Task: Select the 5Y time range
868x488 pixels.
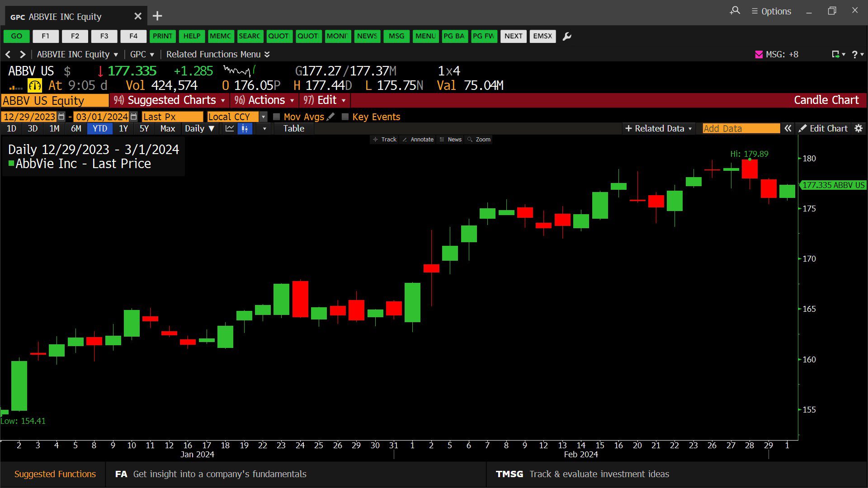Action: coord(144,128)
